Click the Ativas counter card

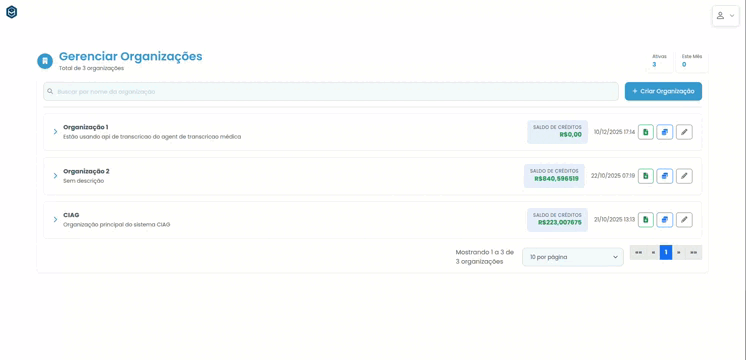point(659,60)
